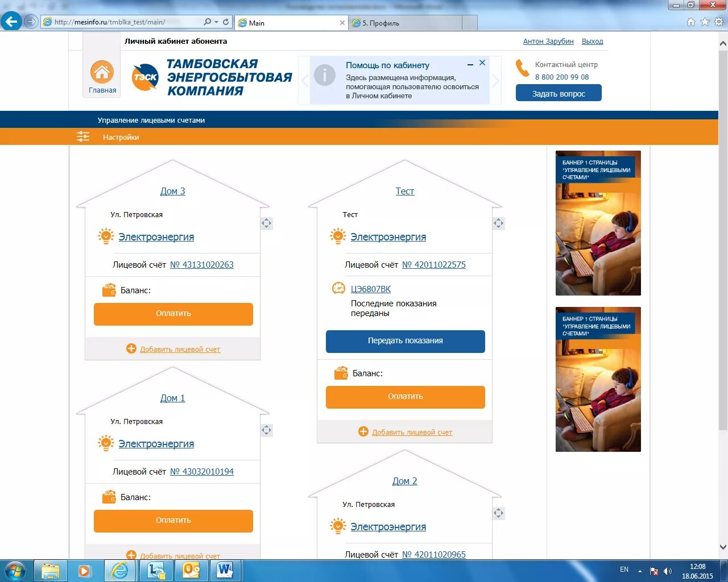Click the move handle icon on Дом 3 card
Image resolution: width=728 pixels, height=582 pixels.
[x=267, y=223]
